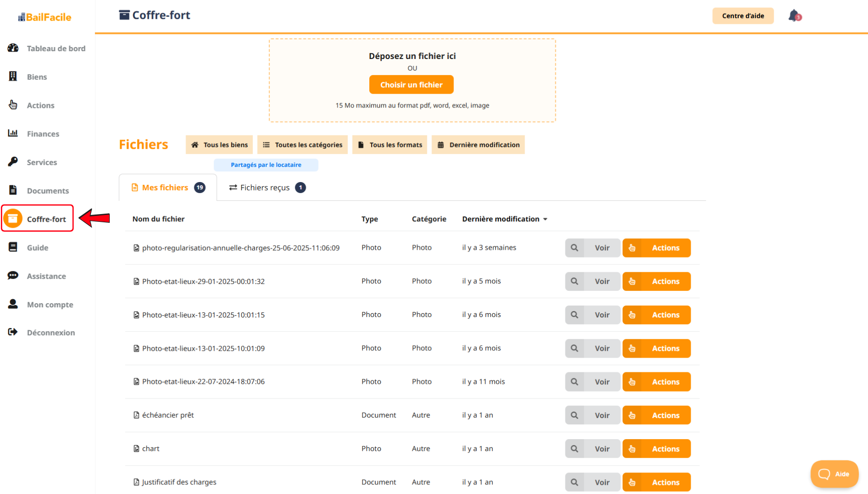Image resolution: width=868 pixels, height=494 pixels.
Task: Click the file icon beside échéancier prêt
Action: pyautogui.click(x=136, y=415)
